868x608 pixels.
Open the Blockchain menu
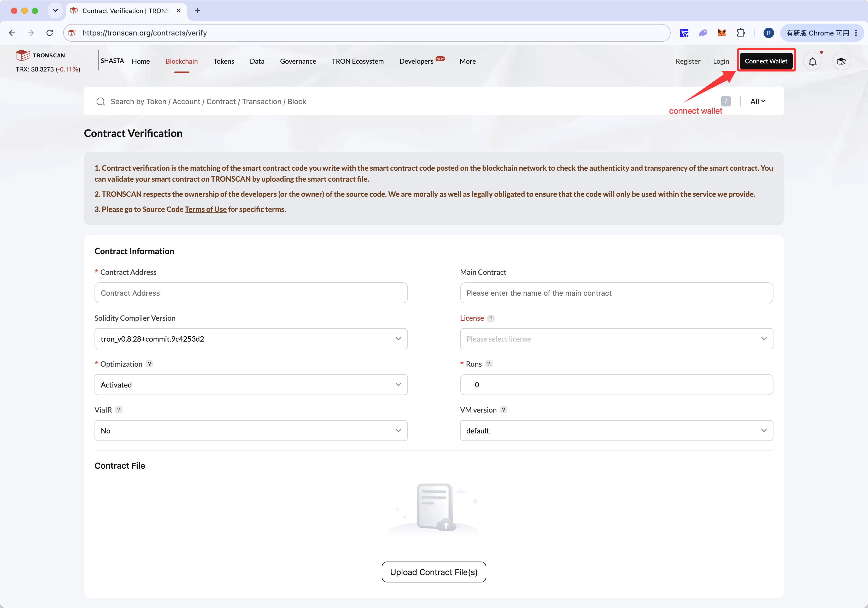pyautogui.click(x=181, y=61)
